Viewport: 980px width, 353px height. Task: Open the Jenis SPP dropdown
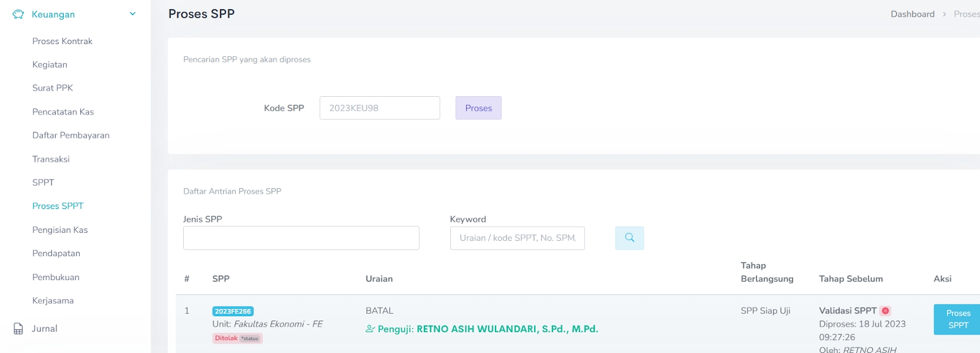301,238
